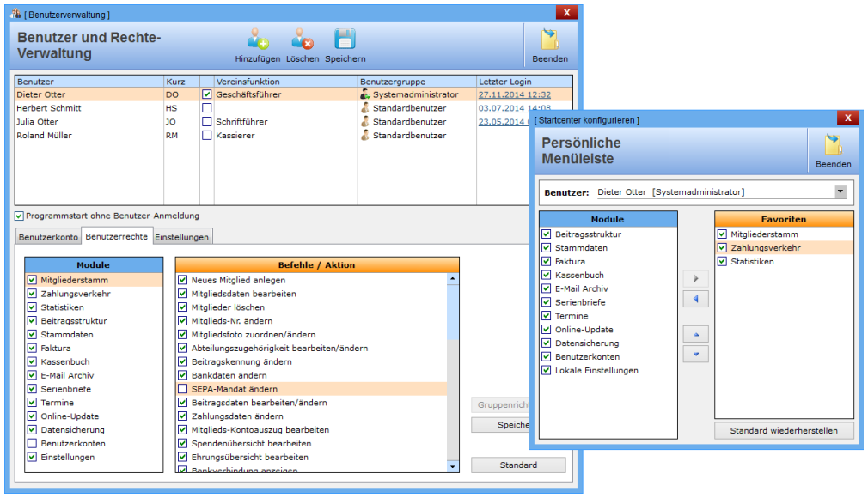Check the Benutzerkonten module checkbox

click(32, 444)
